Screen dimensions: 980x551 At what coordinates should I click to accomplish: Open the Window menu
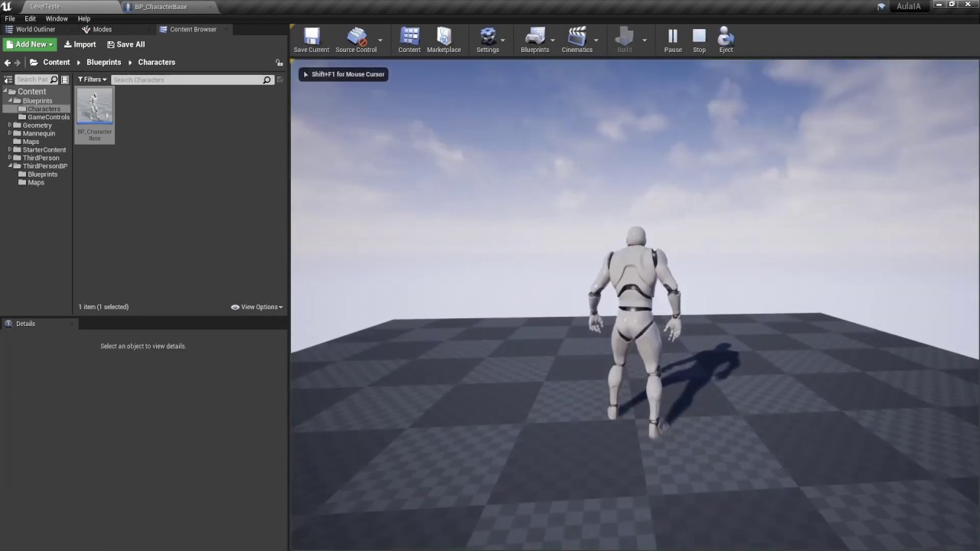57,18
